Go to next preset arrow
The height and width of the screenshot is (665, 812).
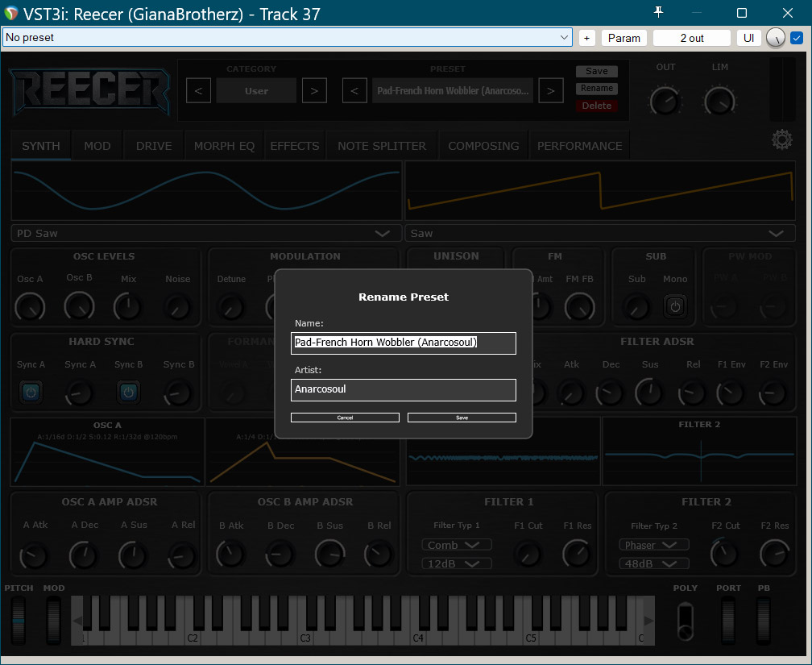(x=550, y=91)
